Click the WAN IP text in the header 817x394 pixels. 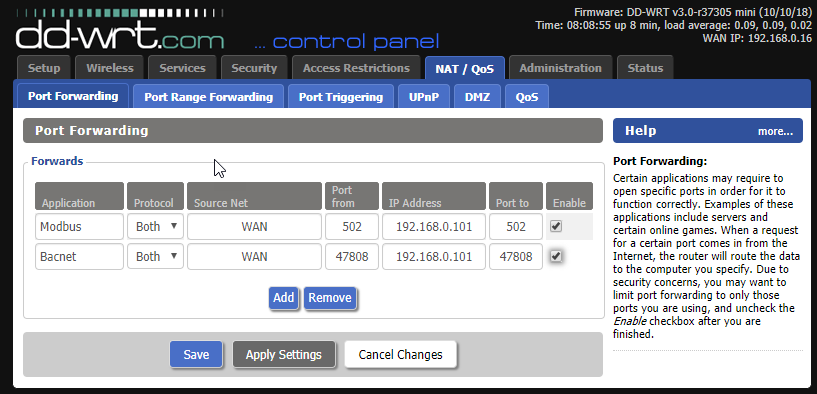(x=757, y=38)
